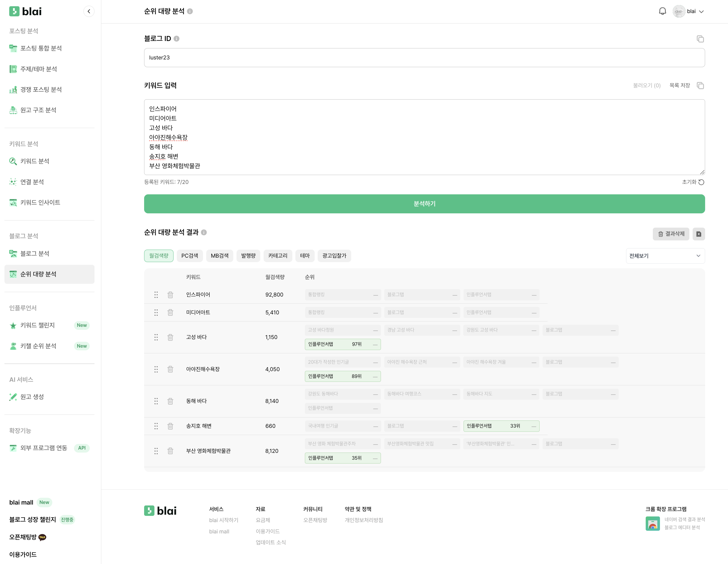Click the notification bell icon

662,11
